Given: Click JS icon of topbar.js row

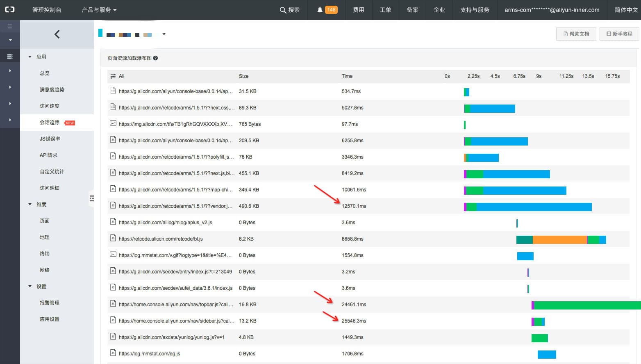Looking at the screenshot, I should click(x=113, y=304).
